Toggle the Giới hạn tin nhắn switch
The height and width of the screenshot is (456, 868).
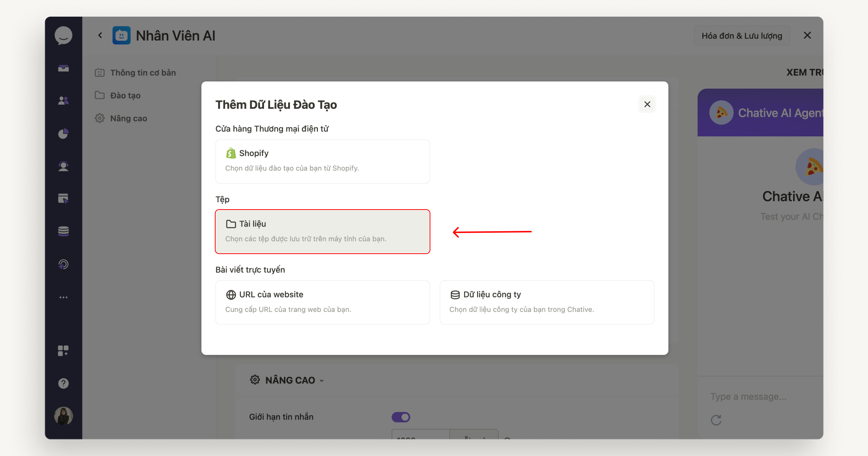[401, 417]
